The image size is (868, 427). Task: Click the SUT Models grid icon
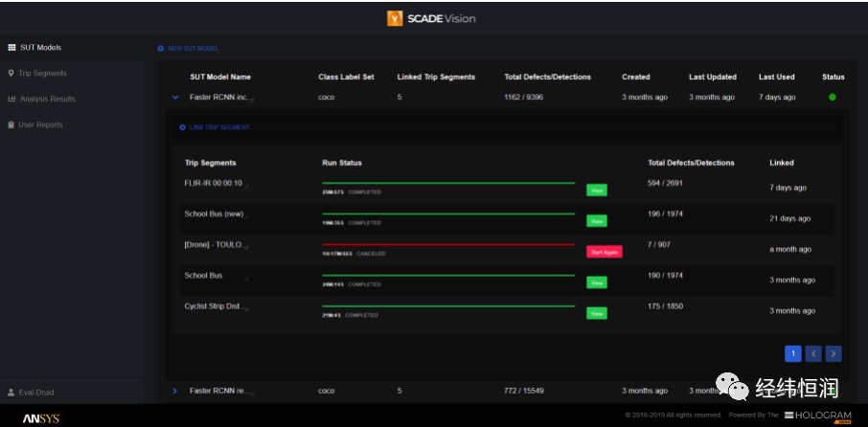pos(11,48)
